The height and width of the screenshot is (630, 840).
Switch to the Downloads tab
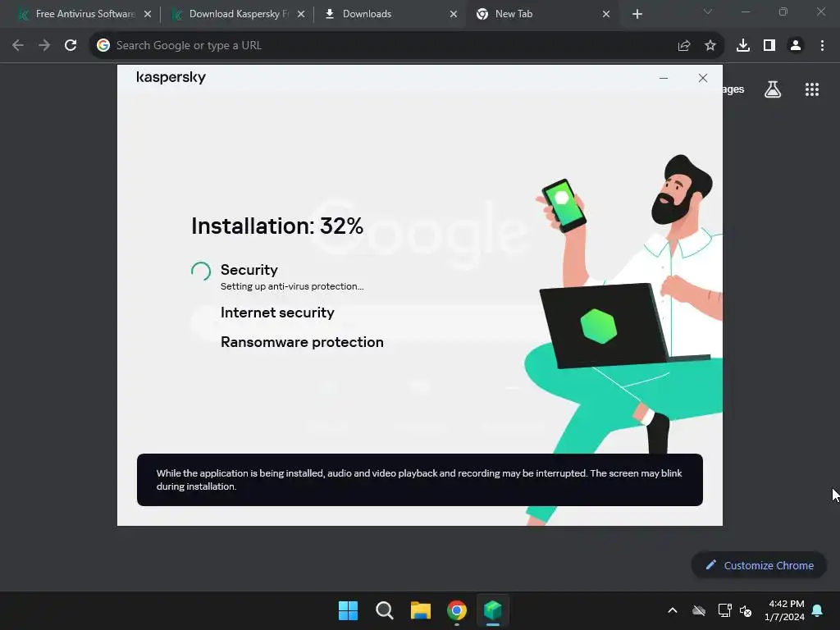pyautogui.click(x=390, y=14)
